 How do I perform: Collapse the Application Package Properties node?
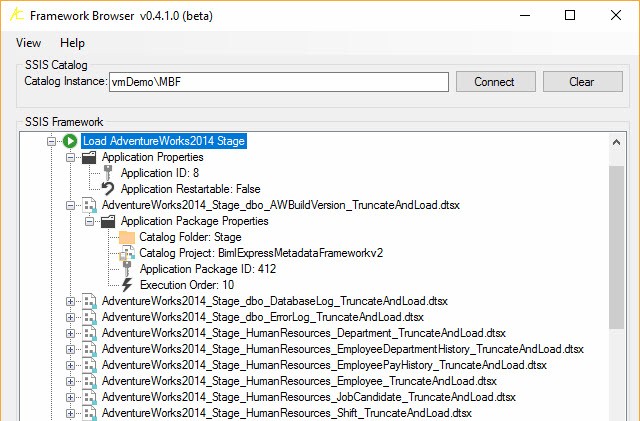89,221
